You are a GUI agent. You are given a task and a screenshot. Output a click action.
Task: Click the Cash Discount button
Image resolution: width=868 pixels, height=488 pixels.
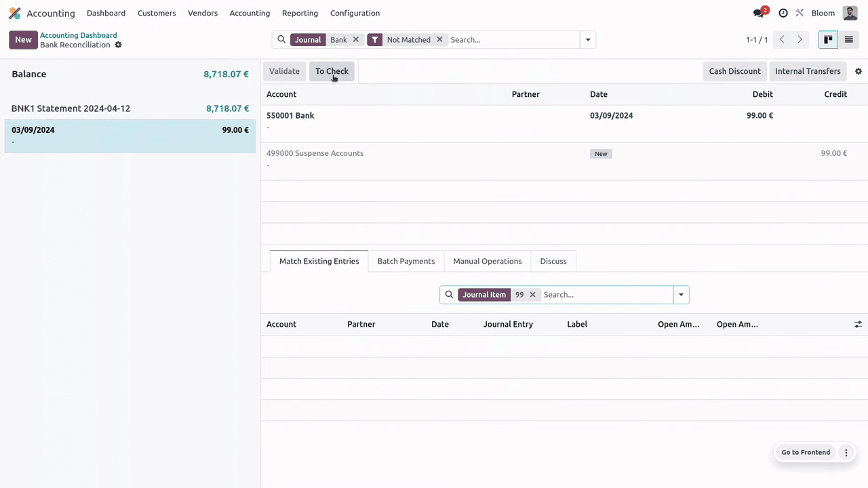(734, 71)
